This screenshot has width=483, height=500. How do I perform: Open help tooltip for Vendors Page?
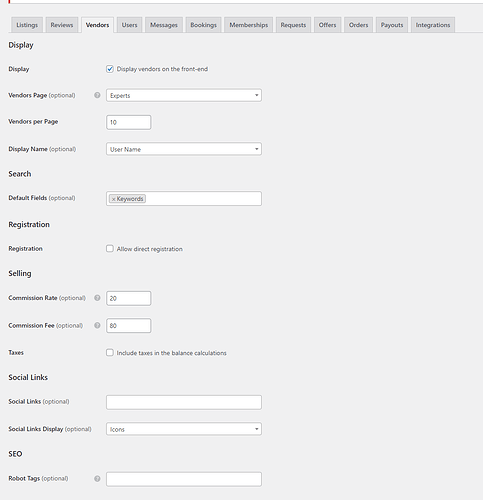coord(97,95)
